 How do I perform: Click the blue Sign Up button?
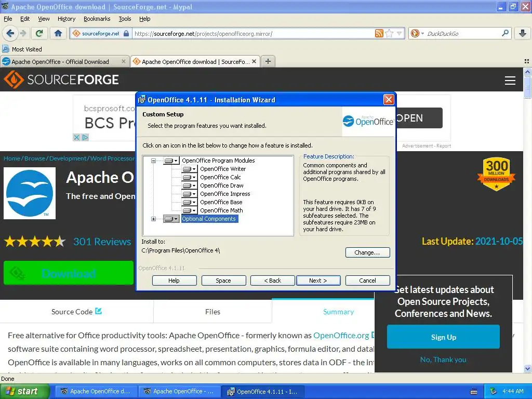[443, 337]
